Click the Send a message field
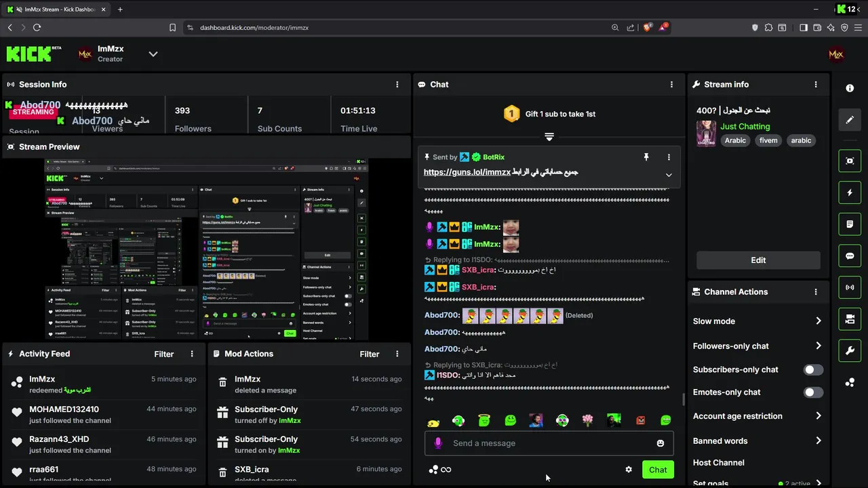 point(549,443)
